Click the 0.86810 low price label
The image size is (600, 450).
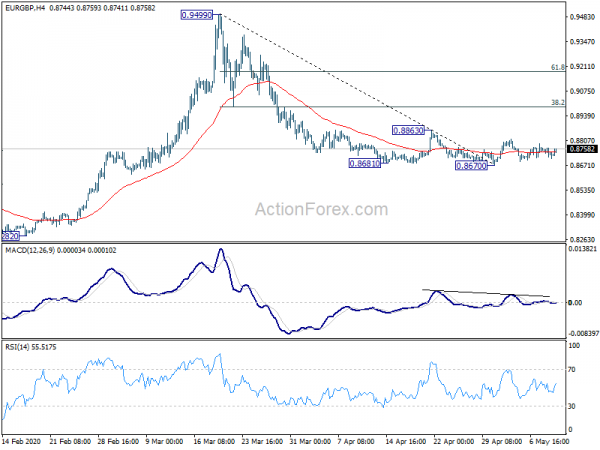click(365, 164)
